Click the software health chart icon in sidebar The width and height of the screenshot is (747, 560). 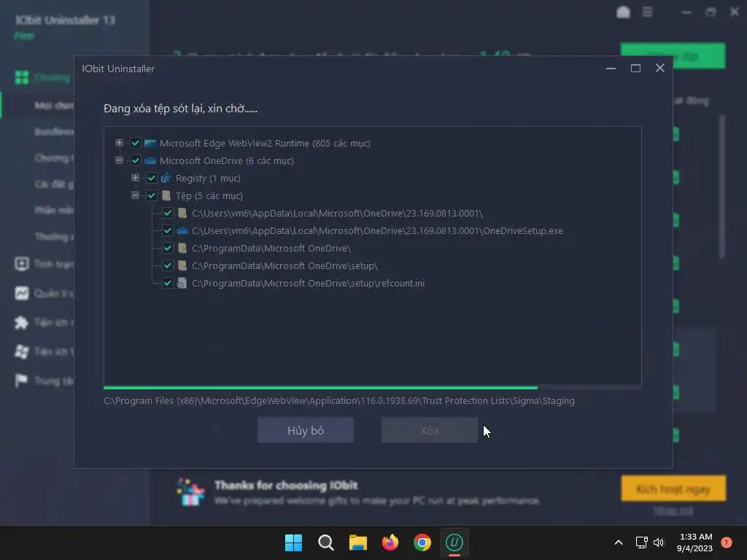[22, 293]
